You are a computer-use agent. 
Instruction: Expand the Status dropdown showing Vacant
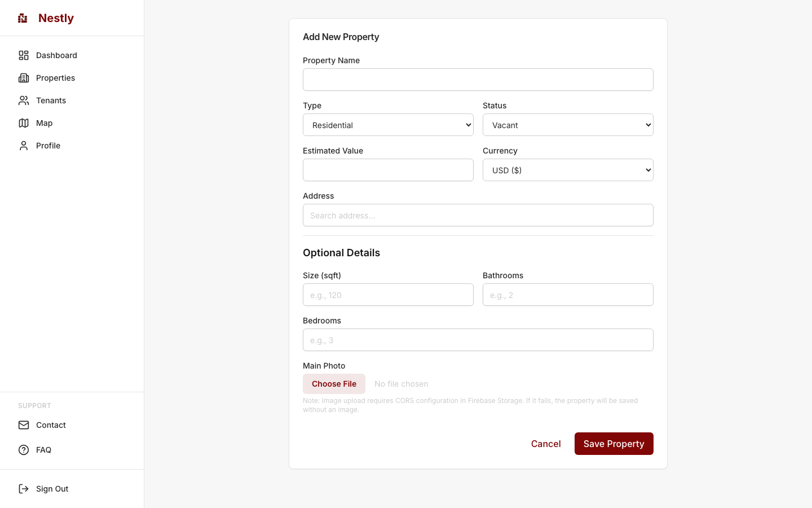coord(568,125)
